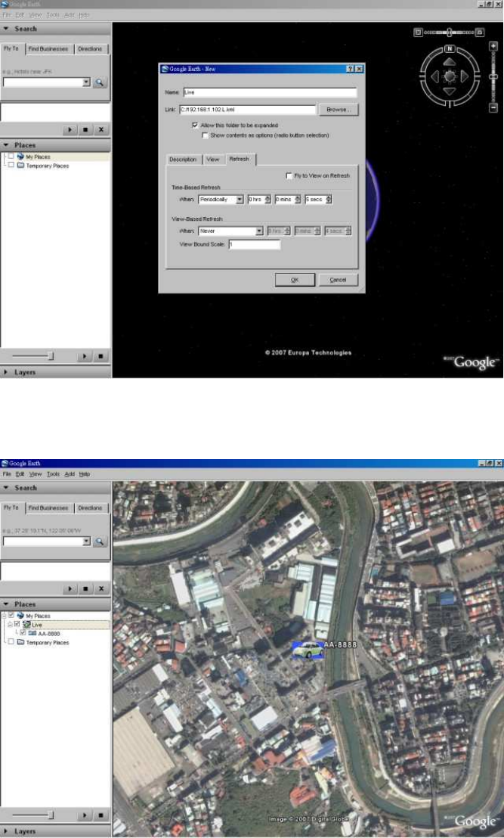Click the search magnifier in the satellite-map window
The image size is (504, 838).
tap(99, 542)
